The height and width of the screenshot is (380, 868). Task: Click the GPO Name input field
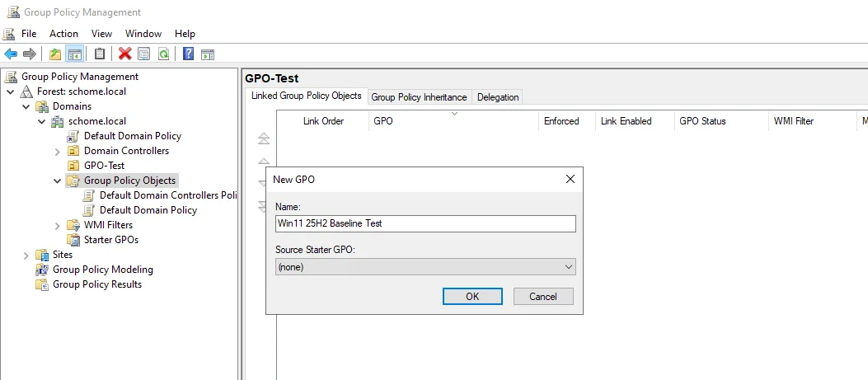coord(425,223)
